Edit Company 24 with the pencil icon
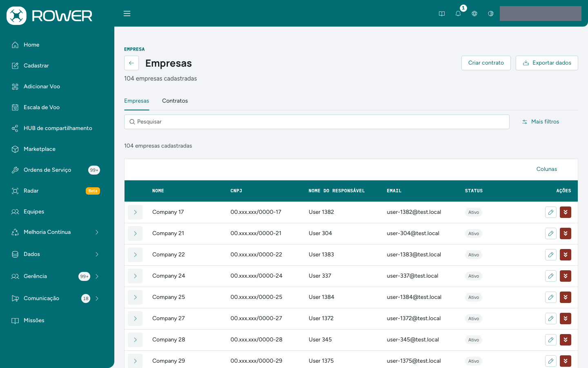This screenshot has width=588, height=368. point(551,276)
